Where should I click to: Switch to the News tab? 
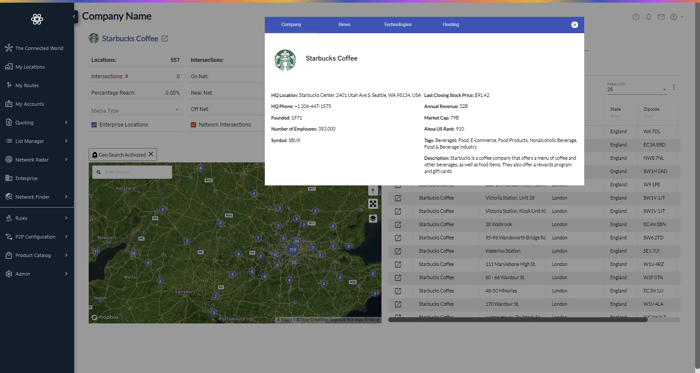tap(344, 25)
